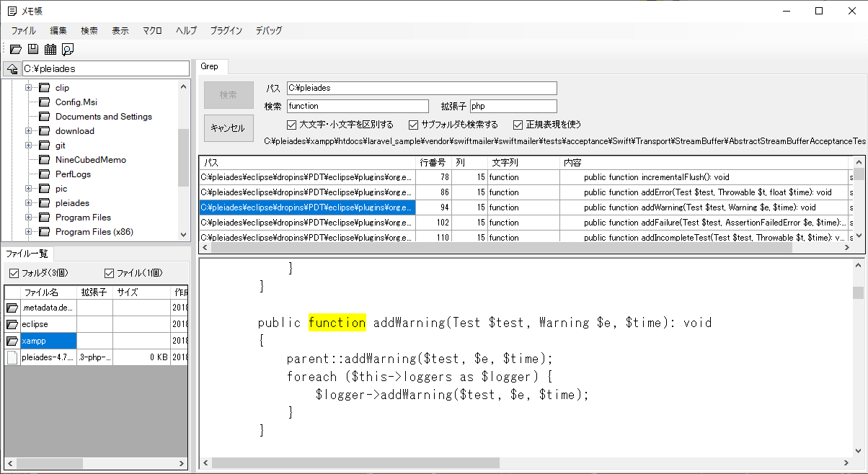The height and width of the screenshot is (474, 868).
Task: Sort results by 行番号 column header
Action: [433, 162]
